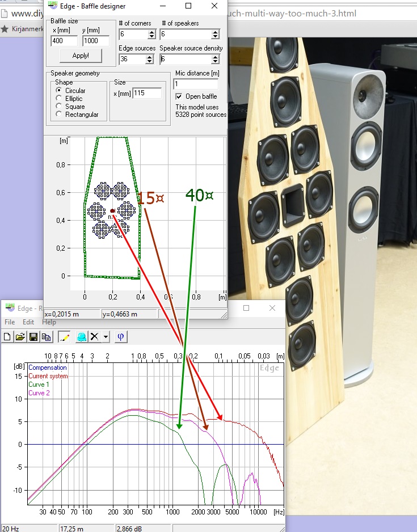The width and height of the screenshot is (417, 532).
Task: Click the number of corners field
Action: pyautogui.click(x=134, y=34)
